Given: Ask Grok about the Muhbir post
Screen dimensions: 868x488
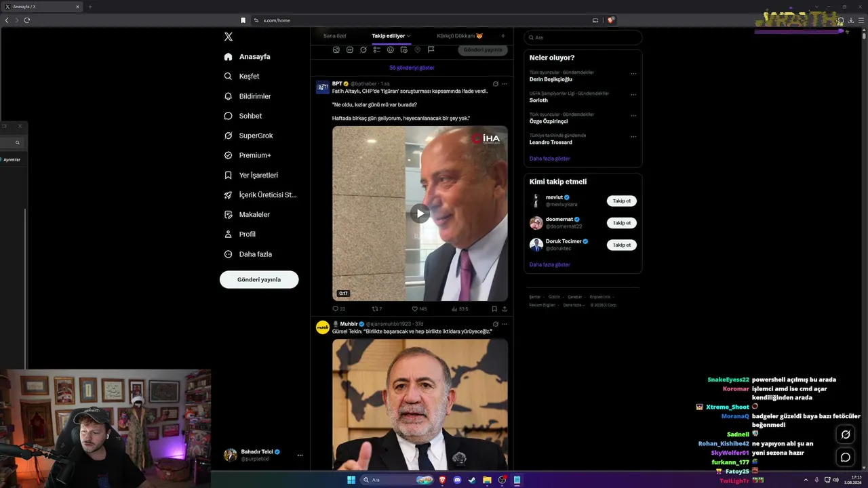Looking at the screenshot, I should 496,324.
